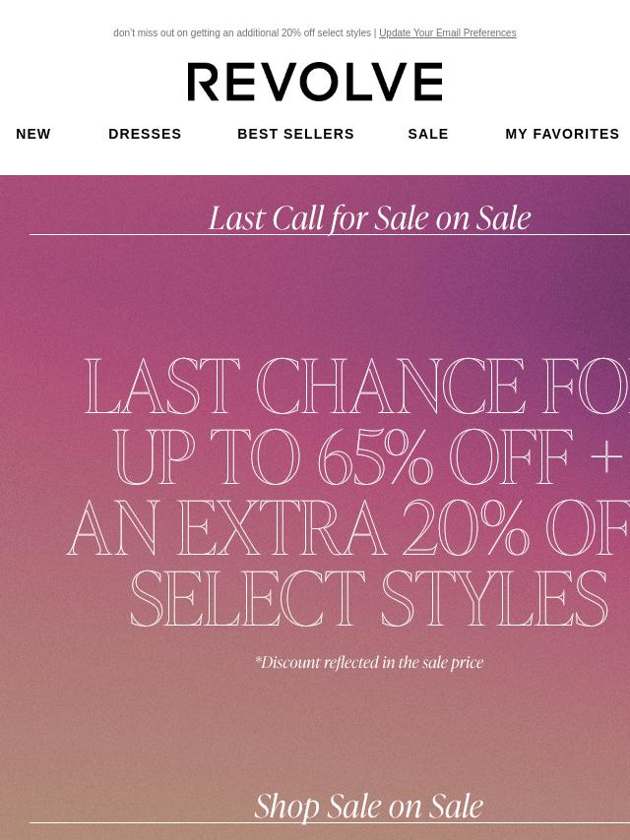The image size is (630, 840).
Task: Open the SALE navigation item
Action: (428, 134)
